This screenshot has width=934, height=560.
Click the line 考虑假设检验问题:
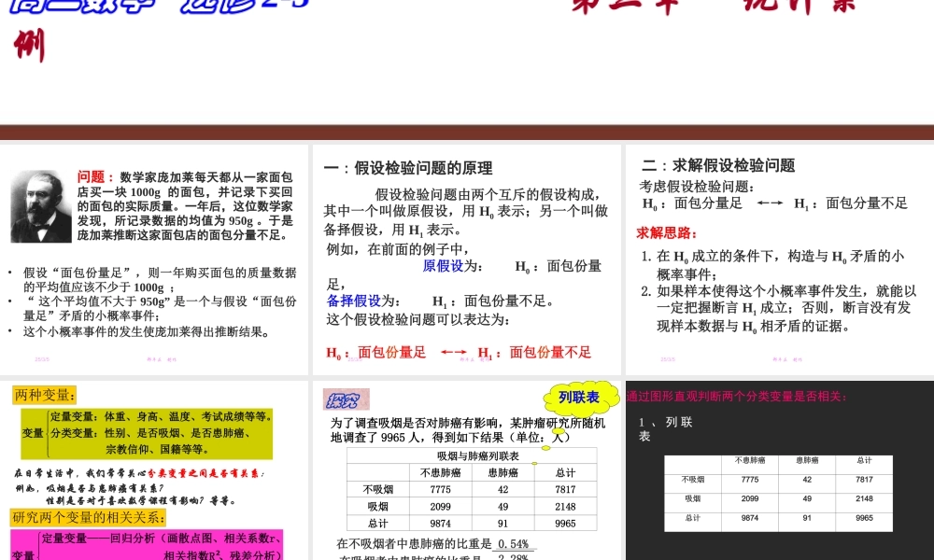coord(697,187)
